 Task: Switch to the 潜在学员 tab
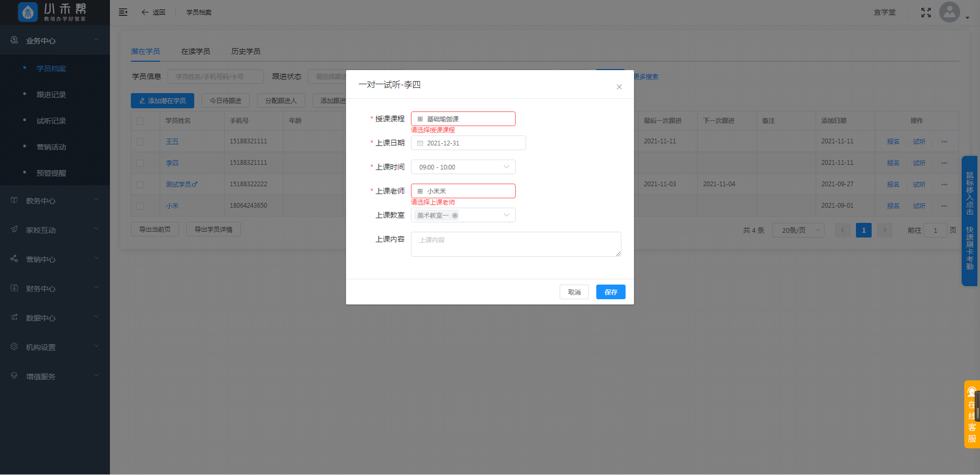146,51
